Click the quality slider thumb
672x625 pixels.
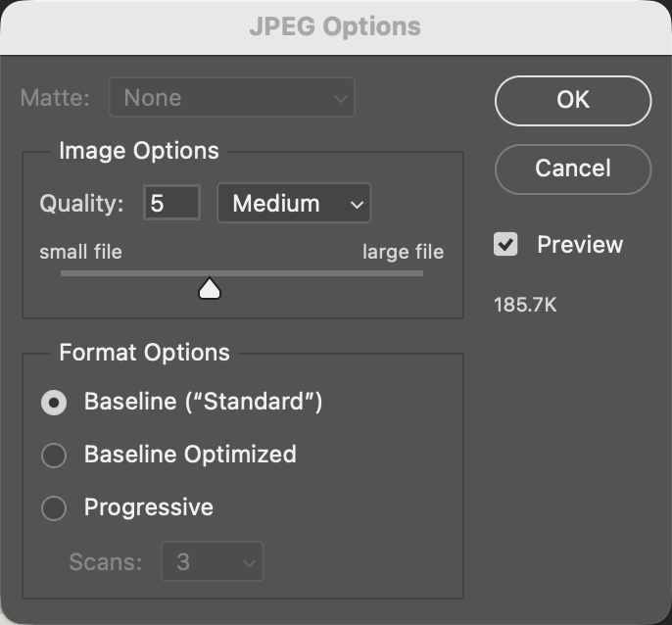point(210,288)
